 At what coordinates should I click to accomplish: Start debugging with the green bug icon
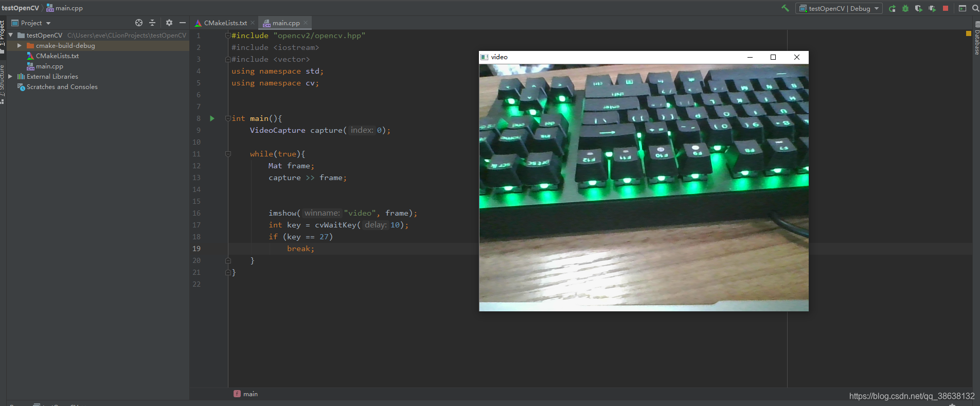905,8
